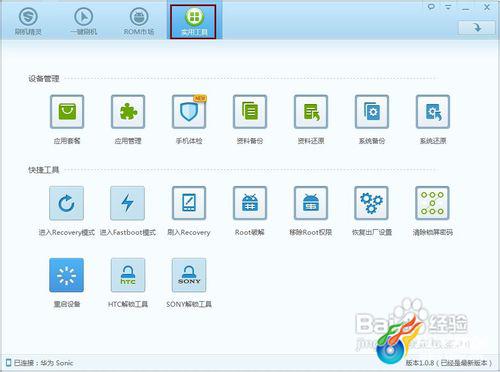Viewport: 500px width, 372px height.
Task: Open SONY解锁工具 unlock icon
Action: (x=189, y=275)
